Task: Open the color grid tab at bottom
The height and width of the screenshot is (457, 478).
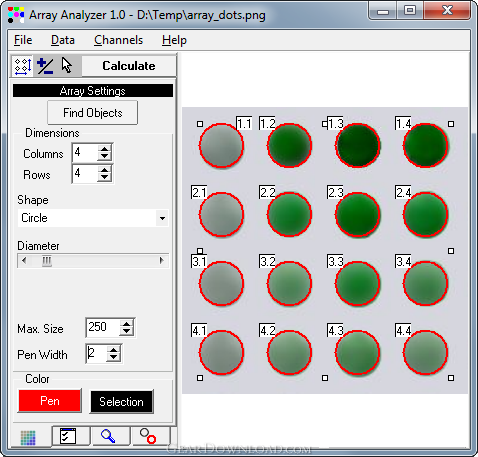Action: pos(28,438)
